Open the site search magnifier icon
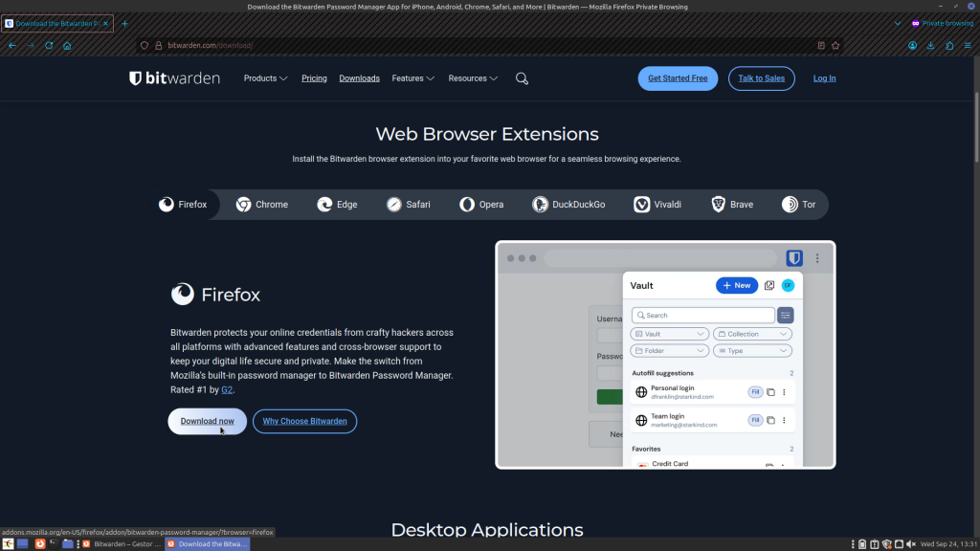This screenshot has height=551, width=980. [x=522, y=78]
